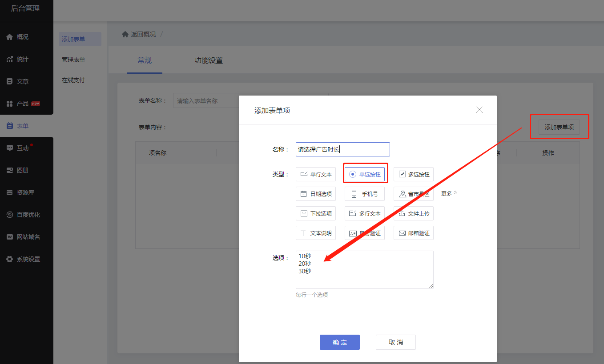This screenshot has height=364, width=604.
Task: Open the 概况 sidebar menu item
Action: pyautogui.click(x=27, y=37)
